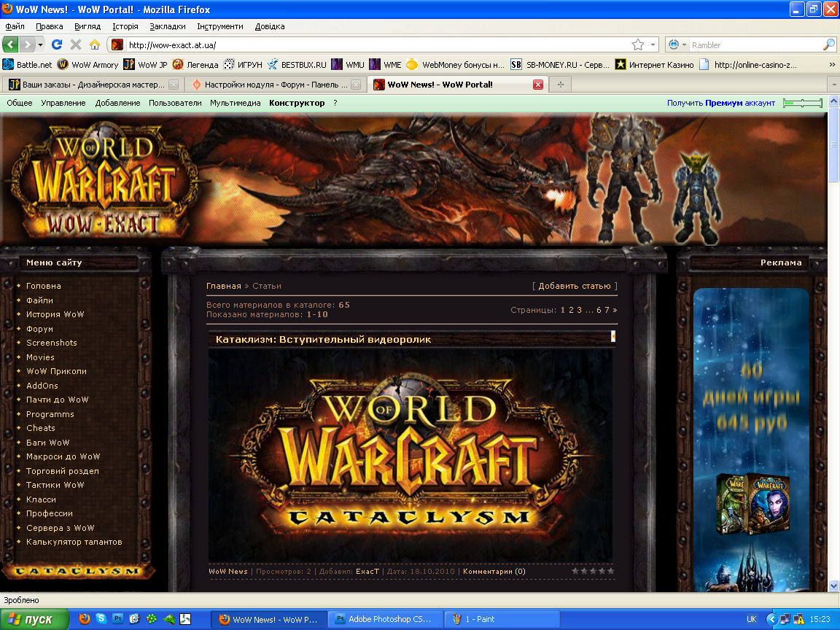Close the Ваши заказы tab

(x=173, y=85)
